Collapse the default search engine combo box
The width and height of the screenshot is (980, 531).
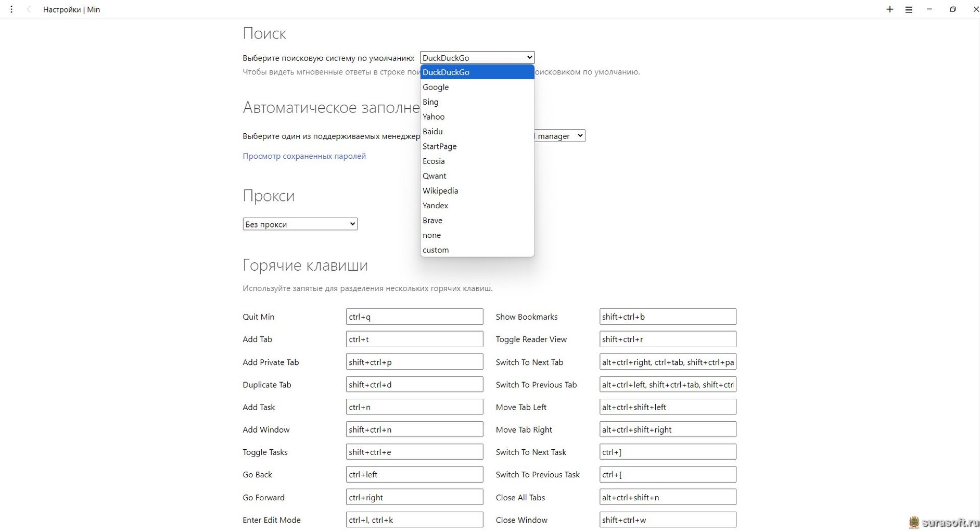pos(477,57)
